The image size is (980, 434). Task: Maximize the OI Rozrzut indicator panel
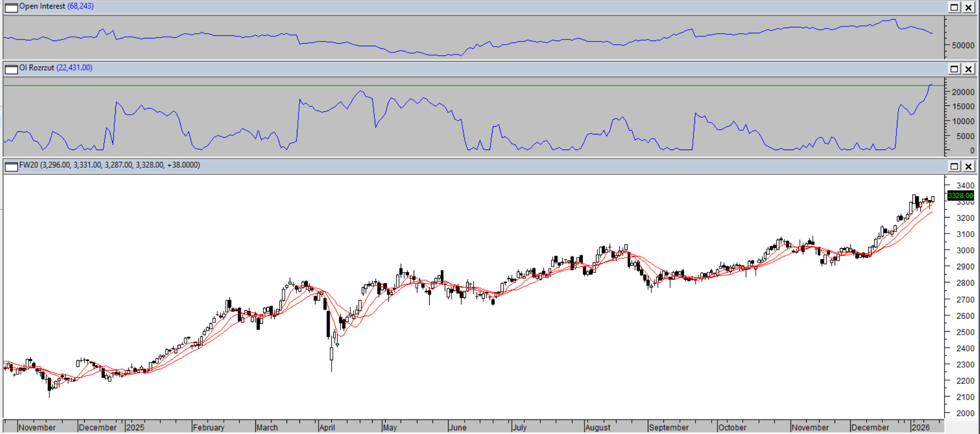(954, 69)
